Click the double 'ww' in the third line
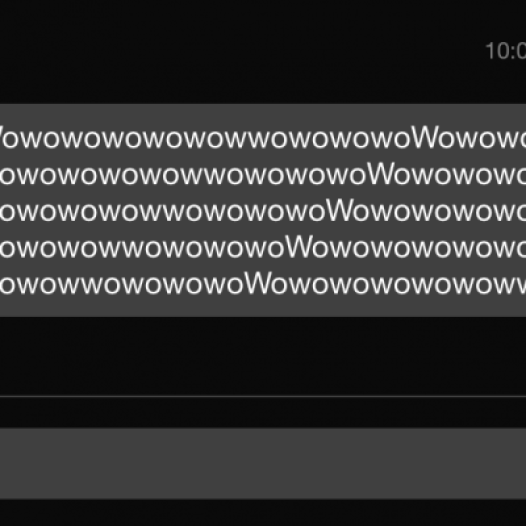The height and width of the screenshot is (526, 526). coord(164,214)
